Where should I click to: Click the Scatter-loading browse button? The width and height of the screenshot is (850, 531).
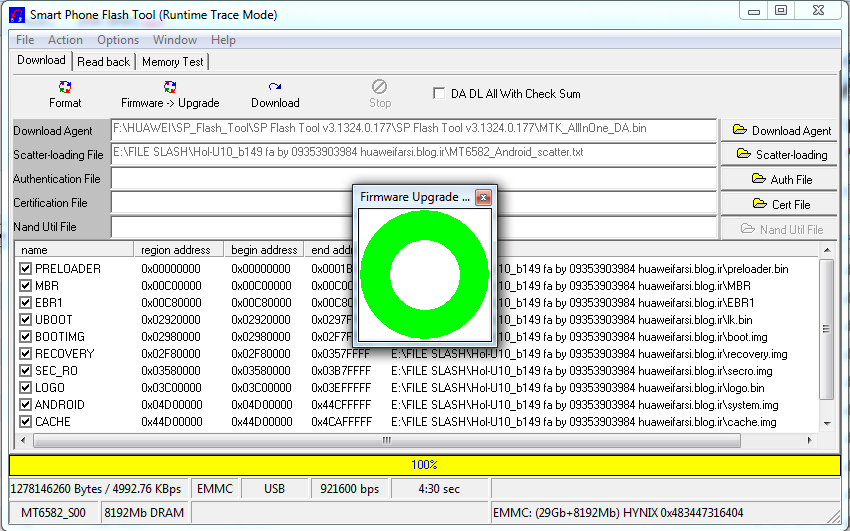pyautogui.click(x=779, y=155)
